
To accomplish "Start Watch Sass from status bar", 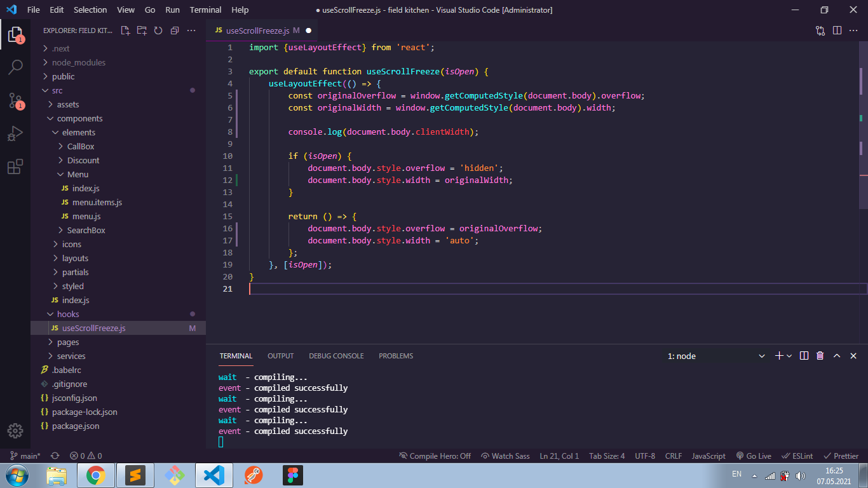I will [x=505, y=456].
